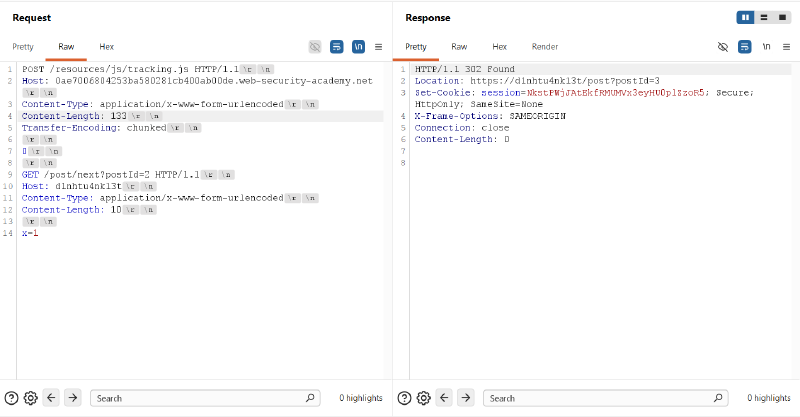Toggle \n non-printable characters in Request
The height and width of the screenshot is (417, 800).
click(359, 47)
